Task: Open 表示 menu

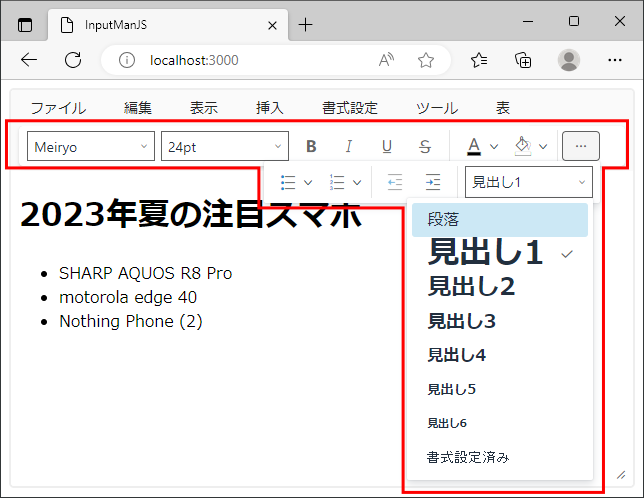Action: click(204, 108)
